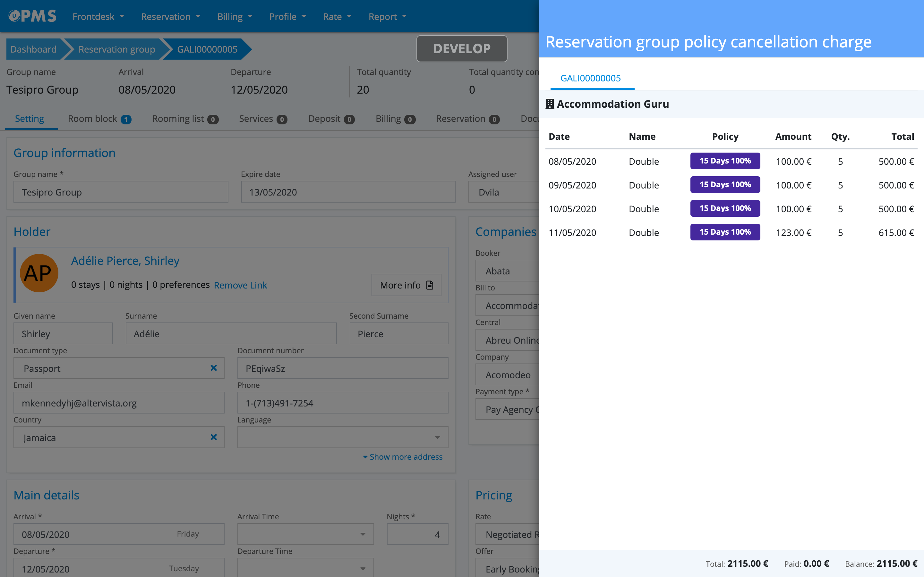Open the Frontdesk menu
924x577 pixels.
tap(98, 16)
